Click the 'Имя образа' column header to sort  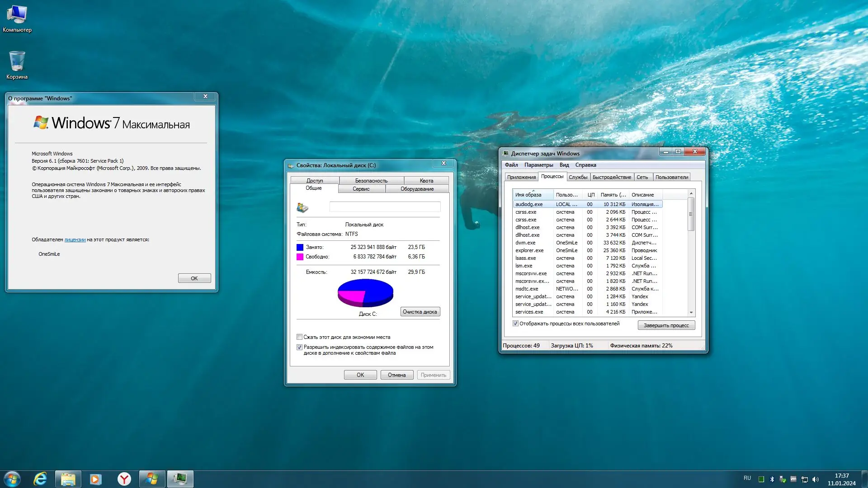click(533, 195)
